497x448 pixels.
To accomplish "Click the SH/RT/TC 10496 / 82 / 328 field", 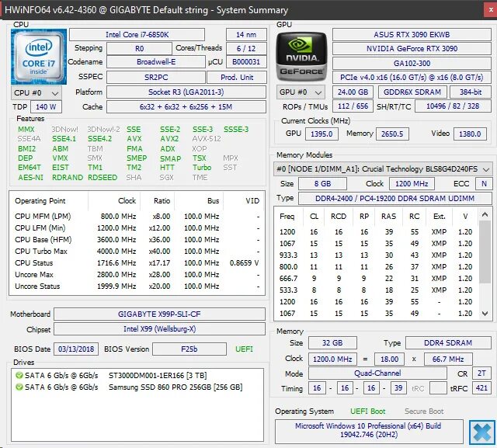I will pos(453,106).
